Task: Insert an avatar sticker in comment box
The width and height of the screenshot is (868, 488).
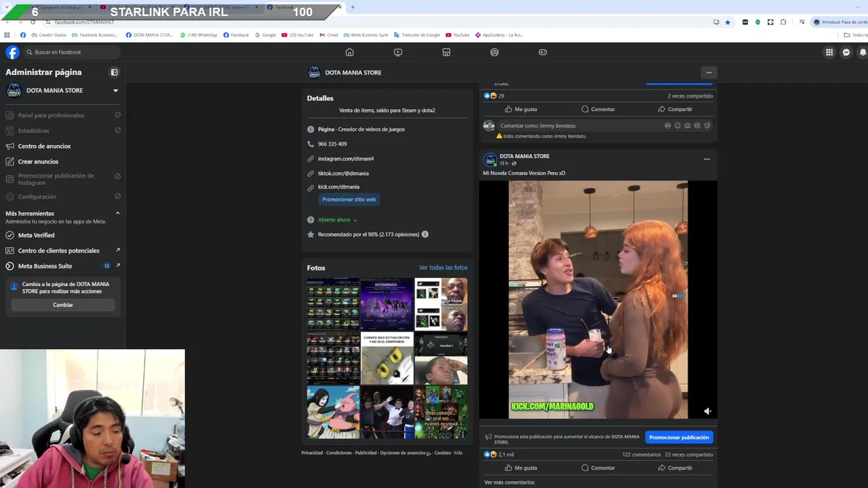Action: point(667,125)
